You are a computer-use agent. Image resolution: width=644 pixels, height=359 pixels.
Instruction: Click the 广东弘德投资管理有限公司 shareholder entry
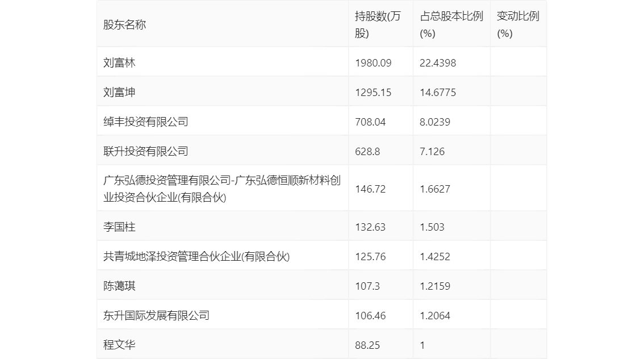222,189
